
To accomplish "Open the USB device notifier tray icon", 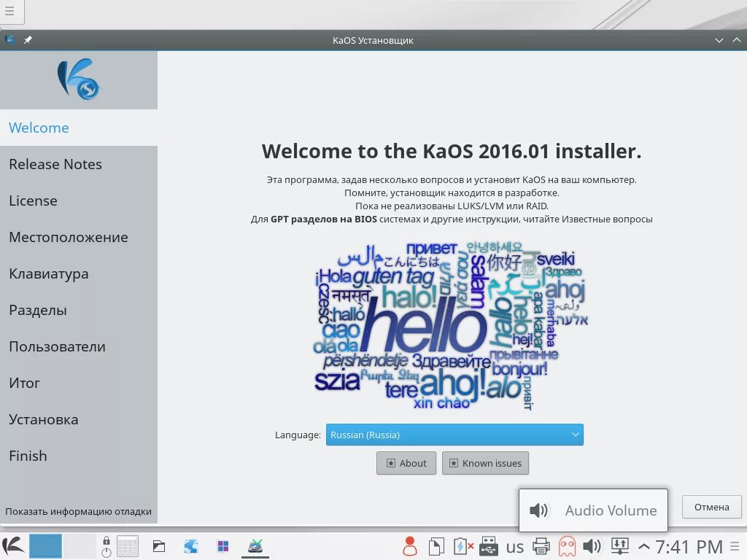I will (x=489, y=546).
